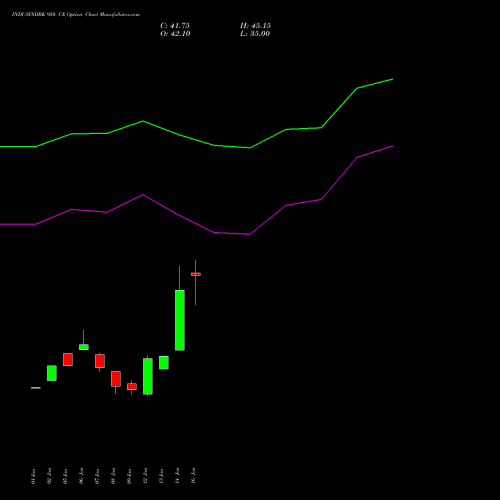Click the red candle above 07 Jan
The height and width of the screenshot is (500, 500).
click(100, 361)
